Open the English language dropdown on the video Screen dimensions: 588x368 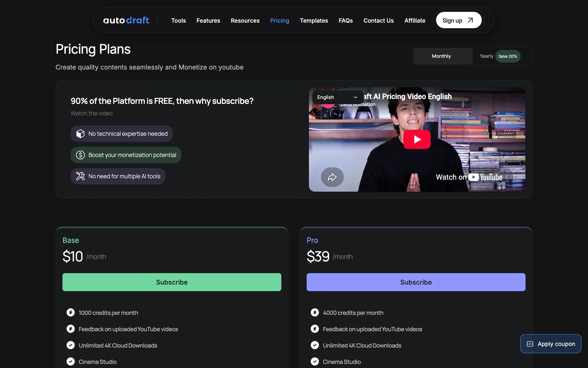[x=338, y=97]
